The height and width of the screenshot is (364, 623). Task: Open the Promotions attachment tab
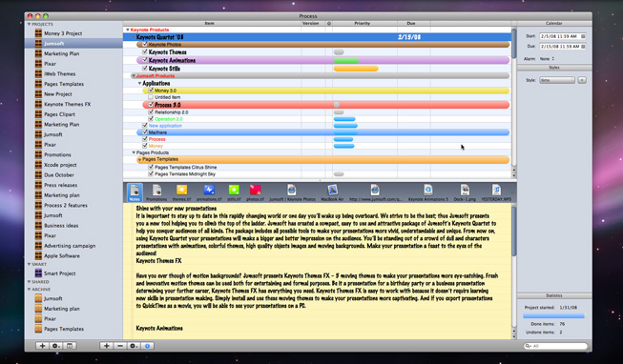click(156, 192)
